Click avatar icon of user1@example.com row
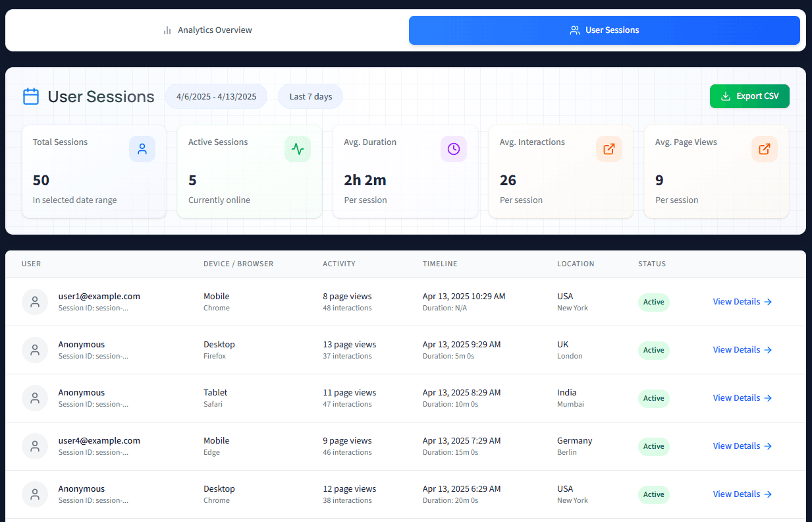812x522 pixels. [35, 302]
